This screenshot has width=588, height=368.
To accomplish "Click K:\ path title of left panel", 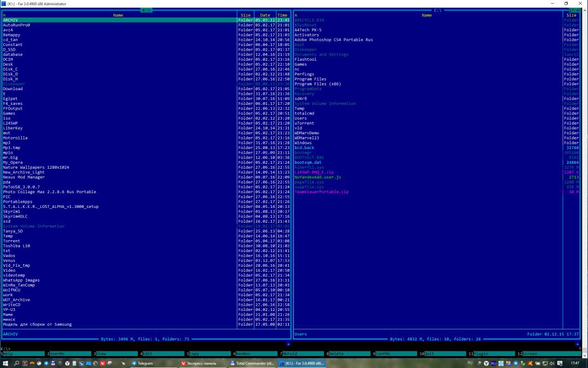I will pos(146,10).
